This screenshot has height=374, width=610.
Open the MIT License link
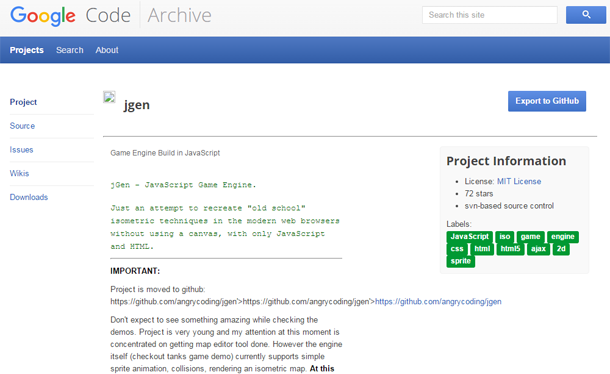[519, 181]
